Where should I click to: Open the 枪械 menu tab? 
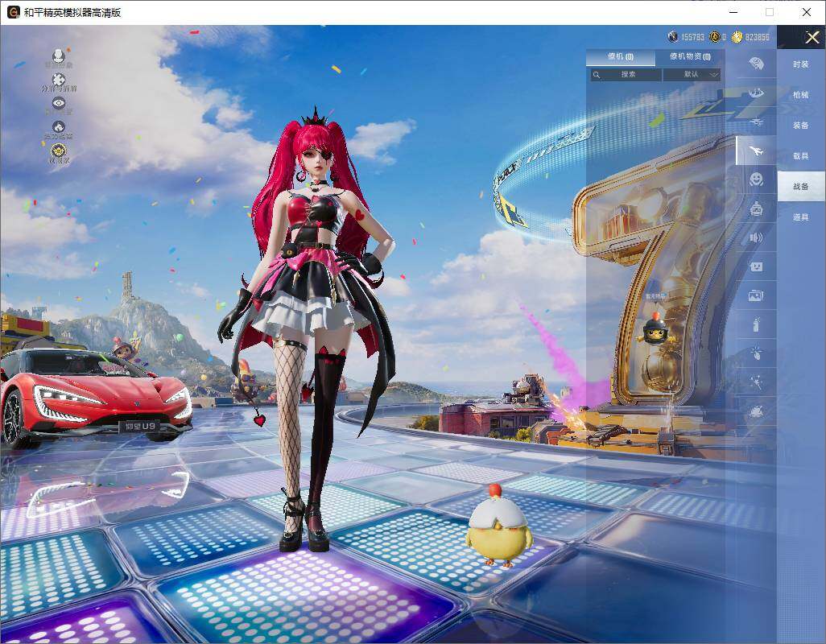coord(801,95)
